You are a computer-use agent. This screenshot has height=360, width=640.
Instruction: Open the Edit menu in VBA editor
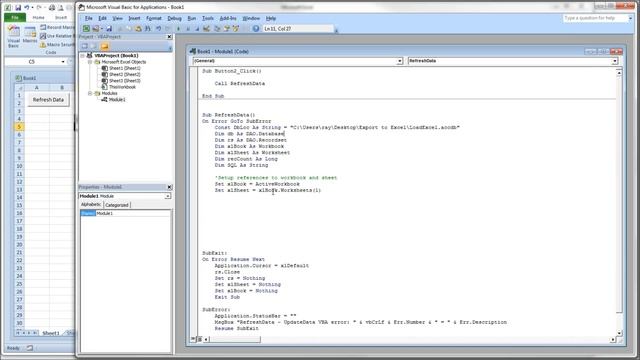pyautogui.click(x=102, y=18)
